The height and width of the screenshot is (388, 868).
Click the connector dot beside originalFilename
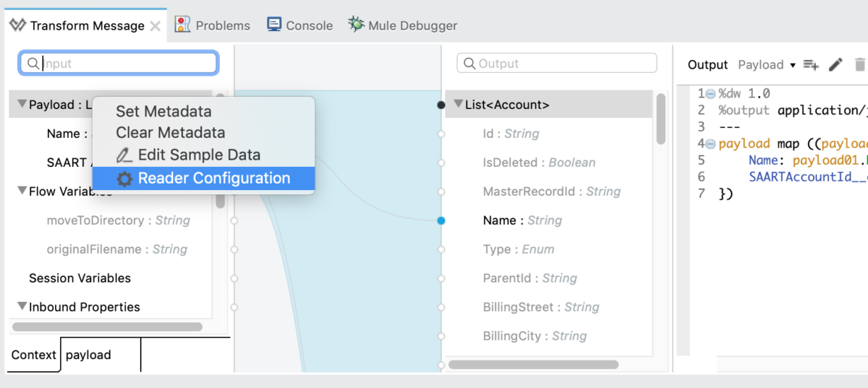(234, 249)
